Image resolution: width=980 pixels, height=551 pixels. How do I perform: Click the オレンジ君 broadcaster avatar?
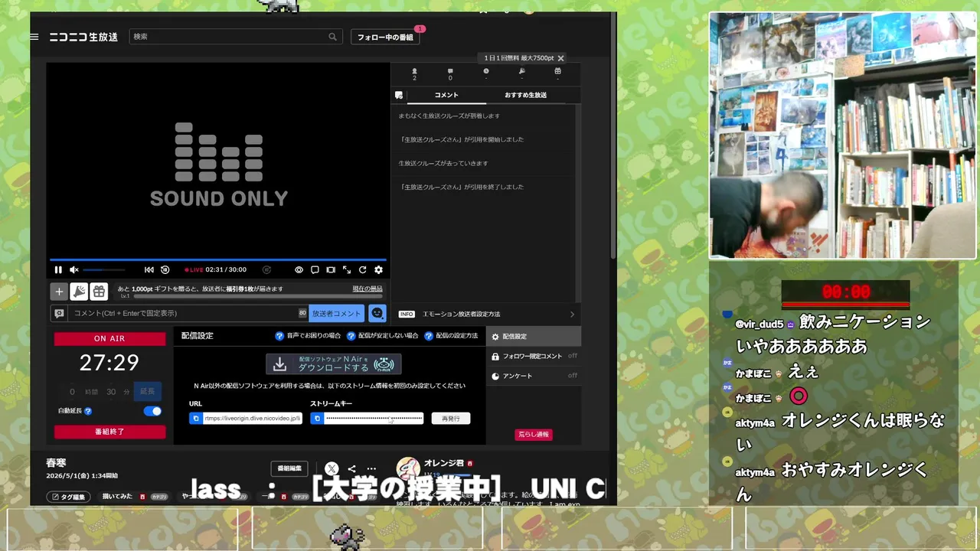coord(408,469)
